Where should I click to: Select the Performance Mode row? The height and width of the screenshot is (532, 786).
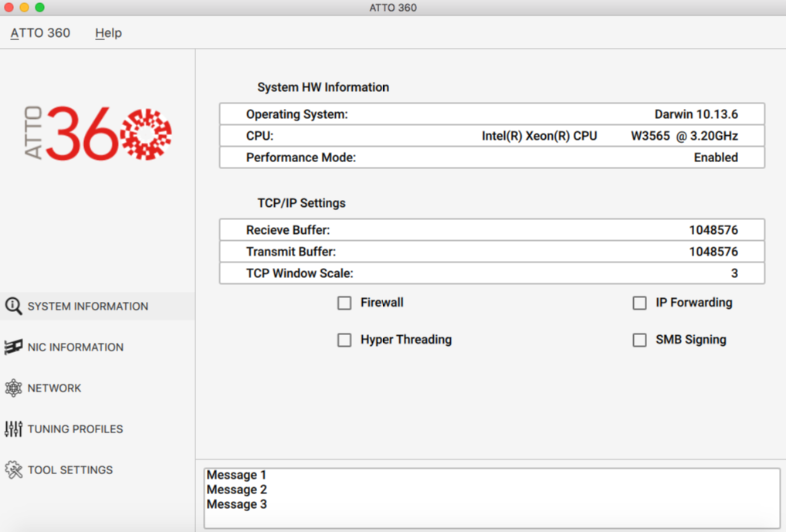point(492,158)
